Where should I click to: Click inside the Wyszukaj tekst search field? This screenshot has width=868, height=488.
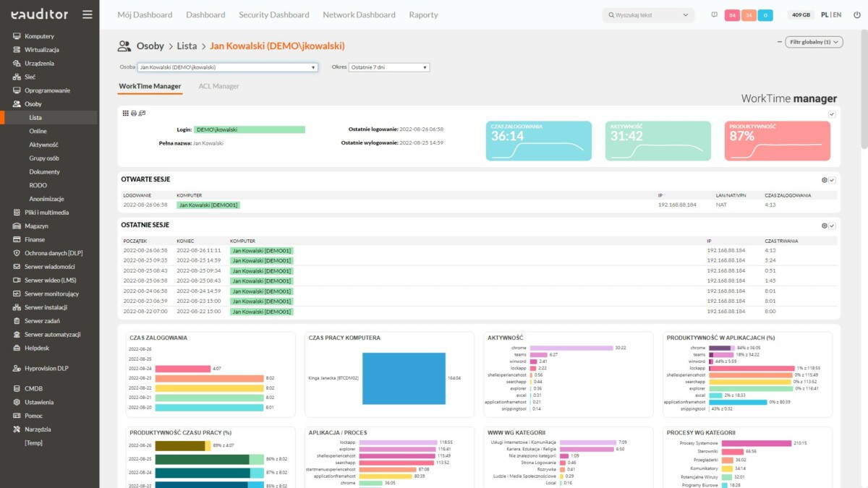coord(644,14)
